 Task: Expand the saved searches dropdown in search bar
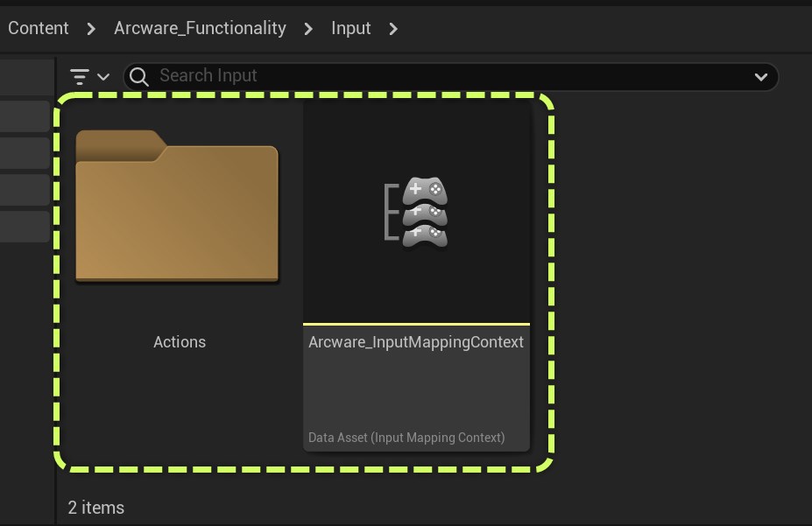click(x=760, y=77)
